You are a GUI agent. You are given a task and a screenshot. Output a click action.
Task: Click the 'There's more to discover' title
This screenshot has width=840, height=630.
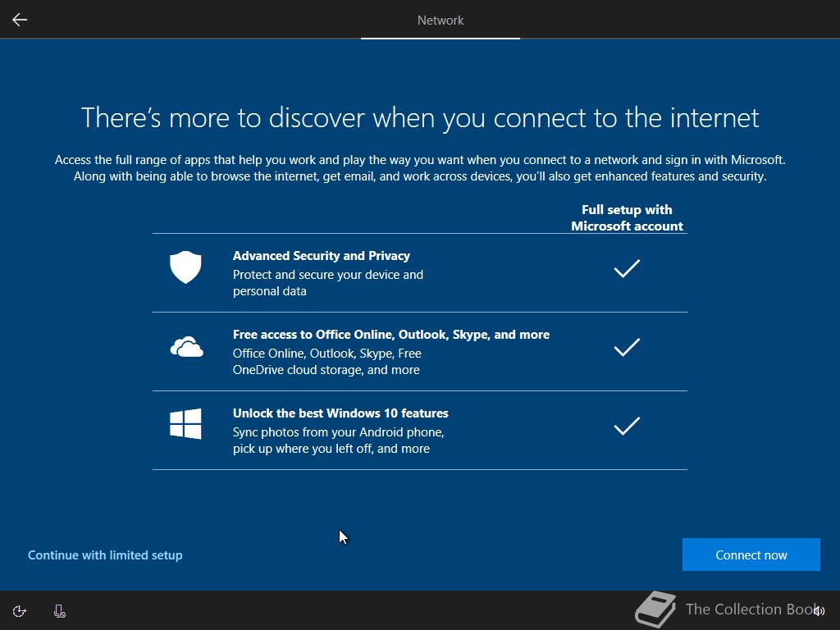coord(420,118)
